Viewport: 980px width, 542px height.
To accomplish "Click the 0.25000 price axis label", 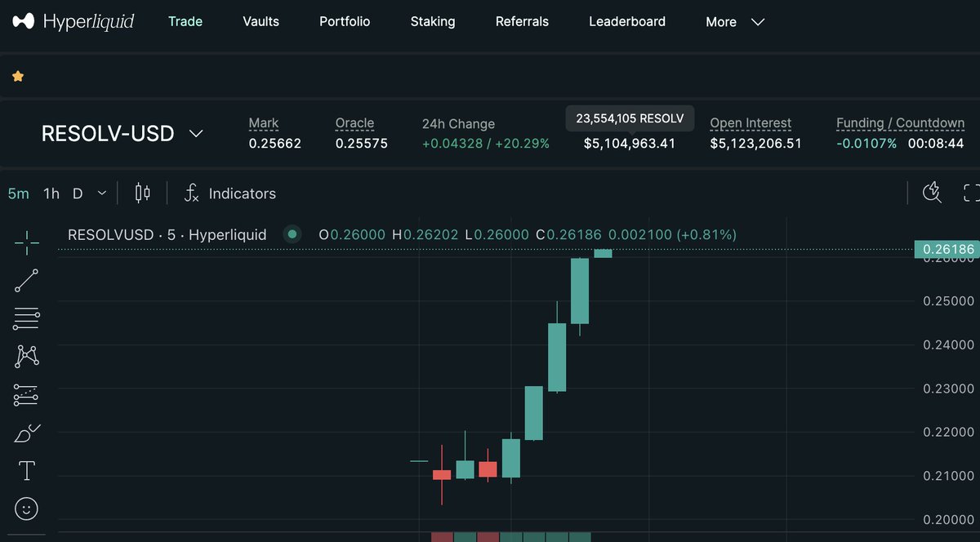I will [x=949, y=301].
